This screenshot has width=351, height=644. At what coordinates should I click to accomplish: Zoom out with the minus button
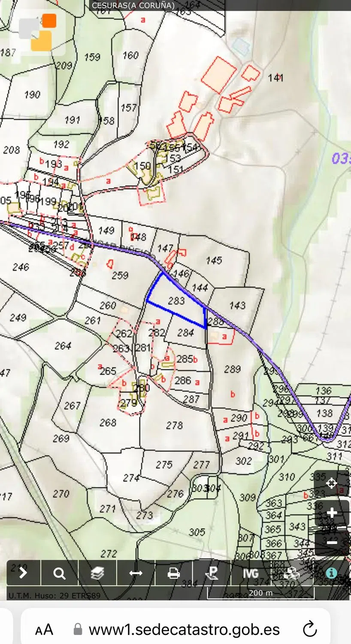(x=331, y=542)
